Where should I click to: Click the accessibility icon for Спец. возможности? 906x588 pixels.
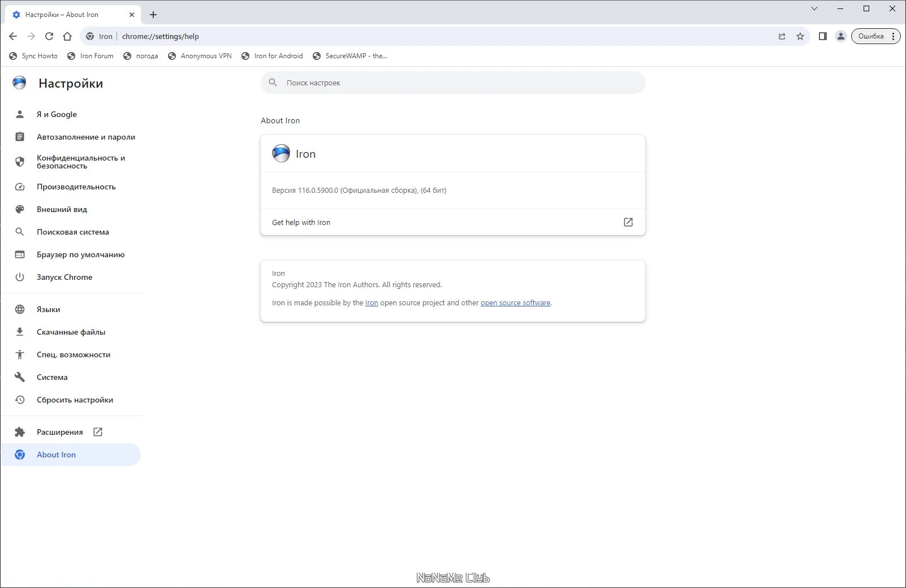[20, 354]
